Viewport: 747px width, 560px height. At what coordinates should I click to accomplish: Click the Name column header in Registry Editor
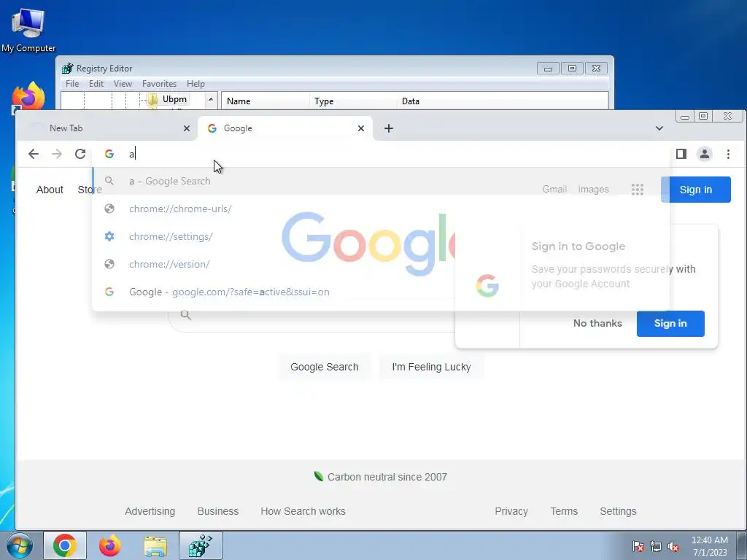click(x=266, y=101)
